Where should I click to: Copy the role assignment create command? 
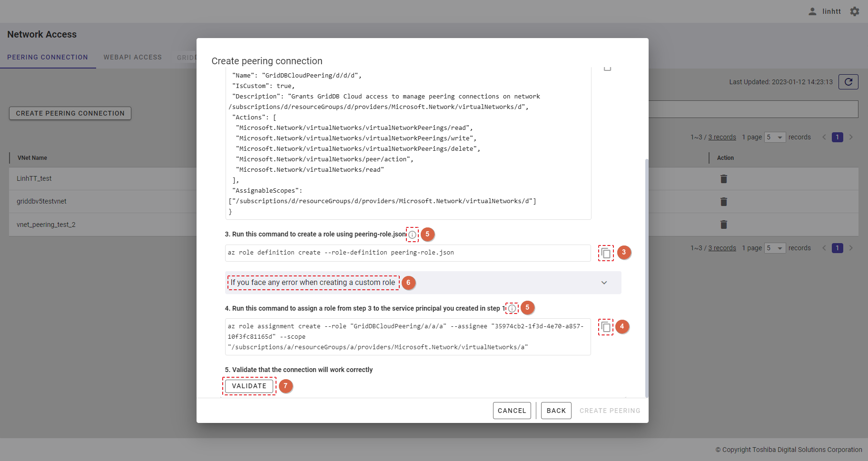[605, 327]
